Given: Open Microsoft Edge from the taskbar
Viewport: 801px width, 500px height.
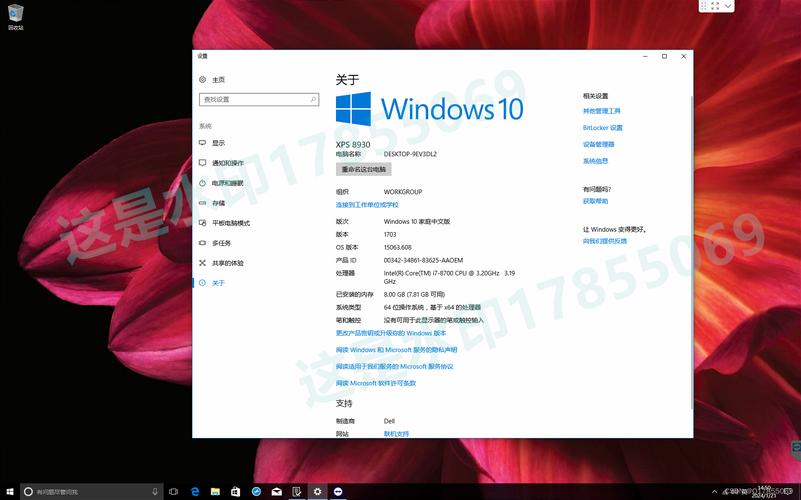Looking at the screenshot, I should click(x=195, y=492).
